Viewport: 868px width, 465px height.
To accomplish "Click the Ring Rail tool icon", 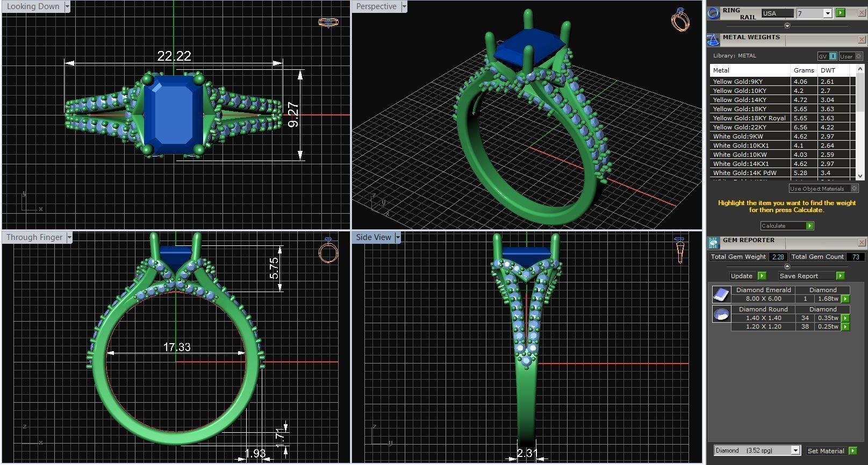I will (713, 13).
